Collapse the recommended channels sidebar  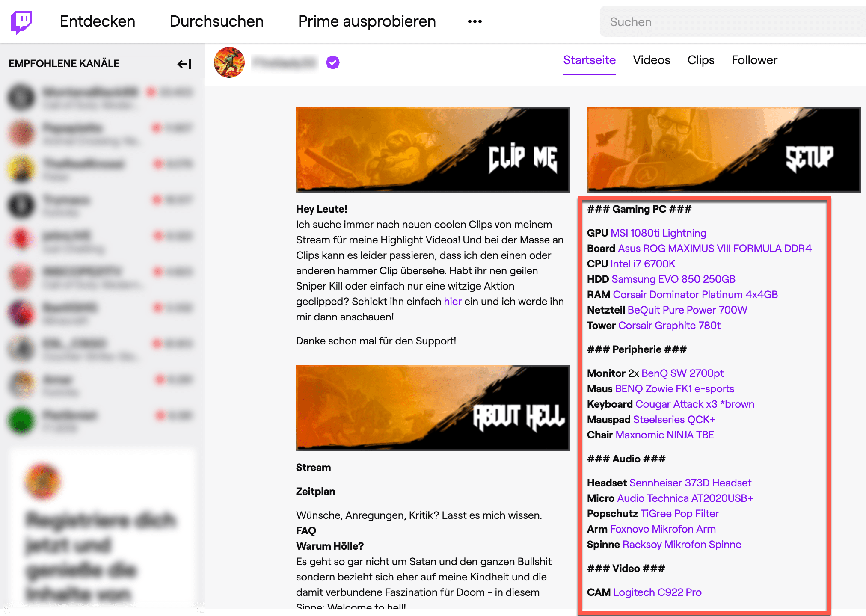pos(184,64)
